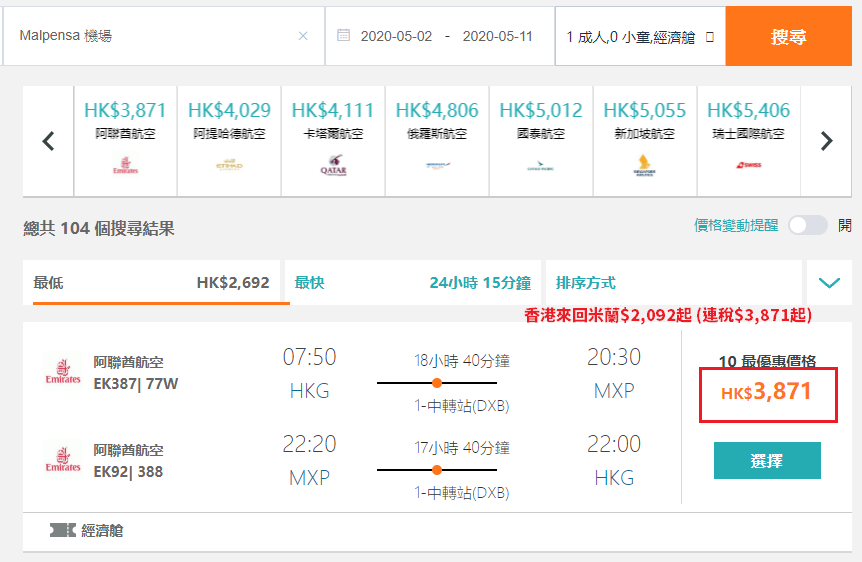Select Etihad HK$4,029 airline card

pos(229,141)
